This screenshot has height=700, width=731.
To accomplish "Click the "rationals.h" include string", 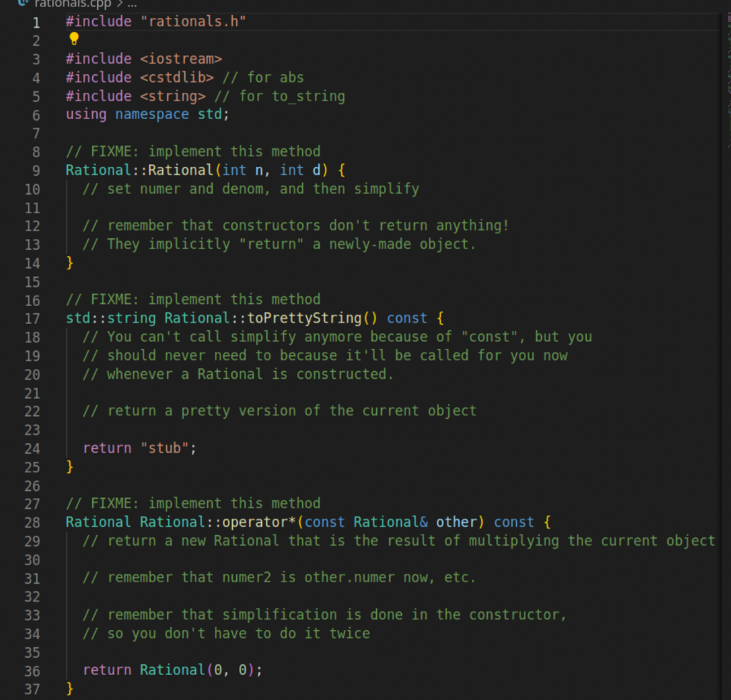I will (193, 21).
